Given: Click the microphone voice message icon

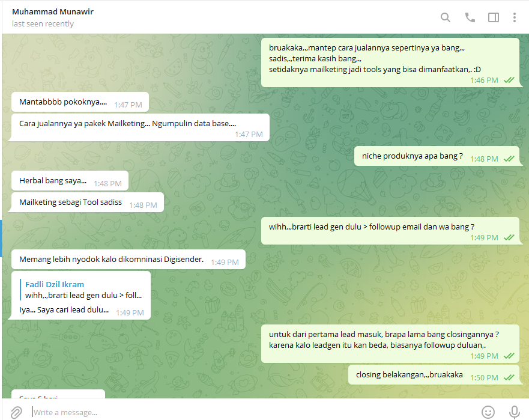Looking at the screenshot, I should point(515,412).
